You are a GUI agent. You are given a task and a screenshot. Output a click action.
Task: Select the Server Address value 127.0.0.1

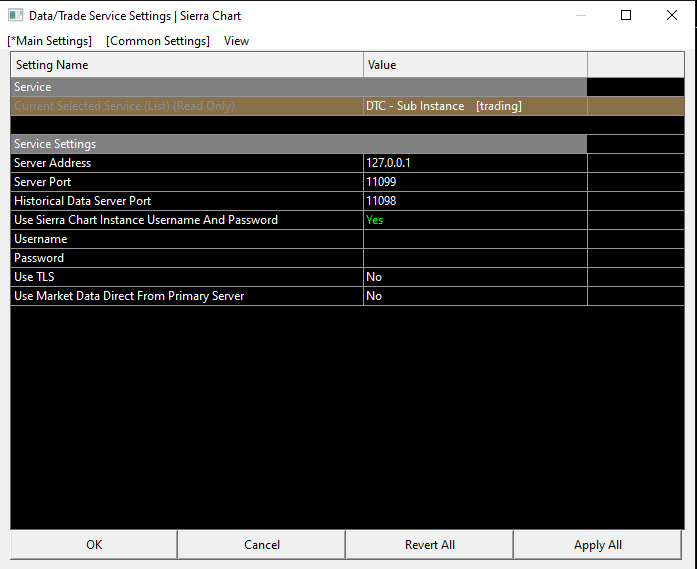[x=475, y=163]
